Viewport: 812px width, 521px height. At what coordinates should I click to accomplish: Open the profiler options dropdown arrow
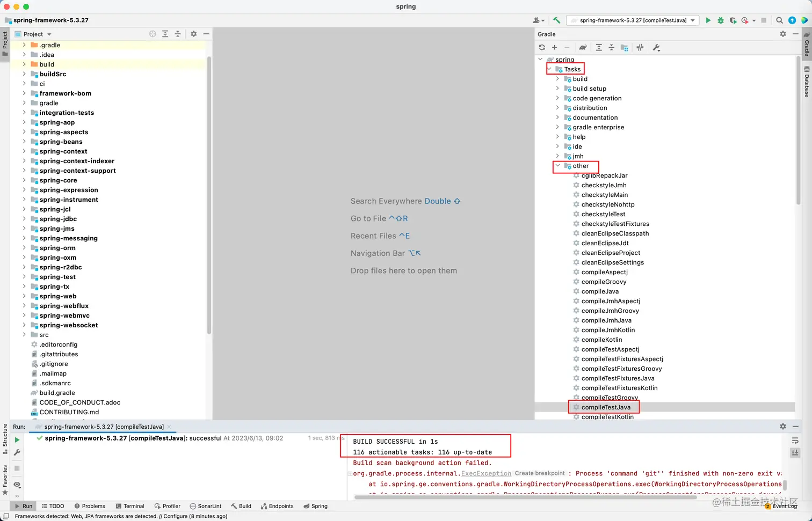754,20
